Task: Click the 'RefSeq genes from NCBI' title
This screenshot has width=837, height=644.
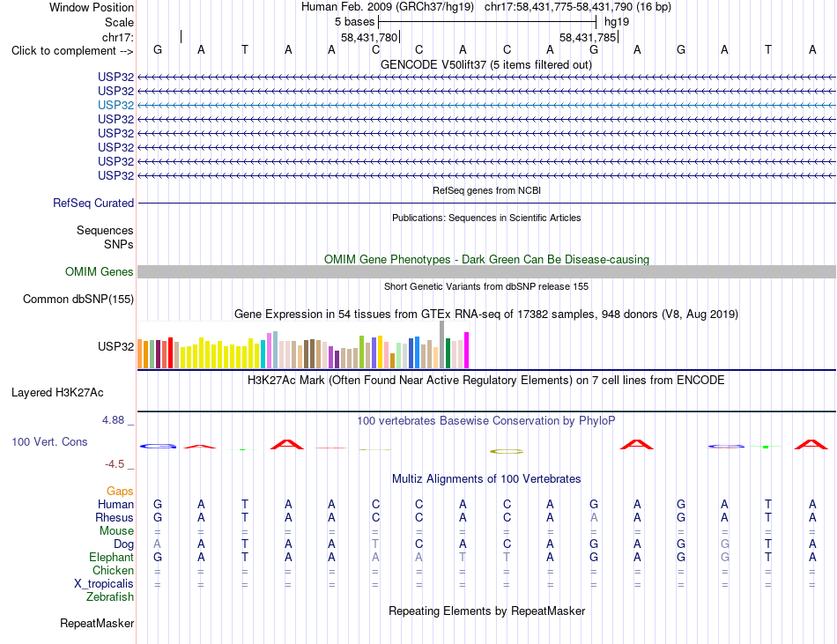Action: tap(486, 190)
